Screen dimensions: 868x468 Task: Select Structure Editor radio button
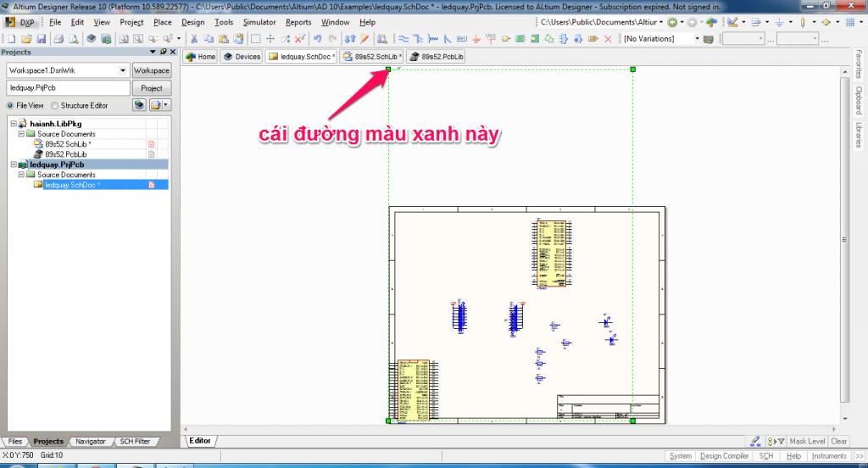(x=54, y=105)
